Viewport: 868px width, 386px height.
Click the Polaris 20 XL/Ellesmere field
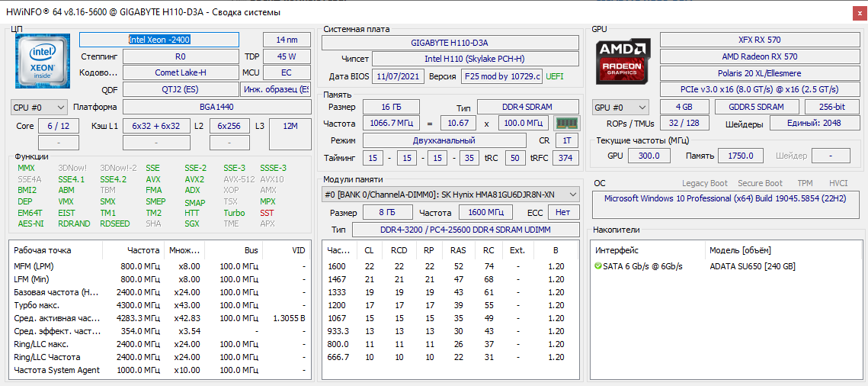tap(760, 73)
